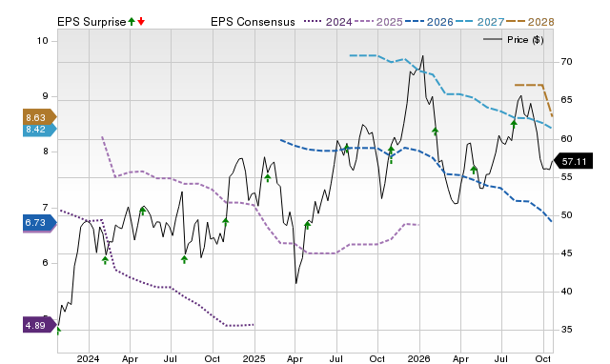Click the 45 tick on the price axis
Viewport: 610px width, 364px height.
pos(566,253)
